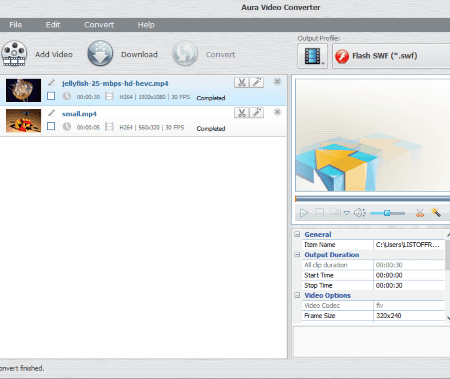Click the small.mp4 file name
This screenshot has width=450, height=379.
pyautogui.click(x=79, y=114)
